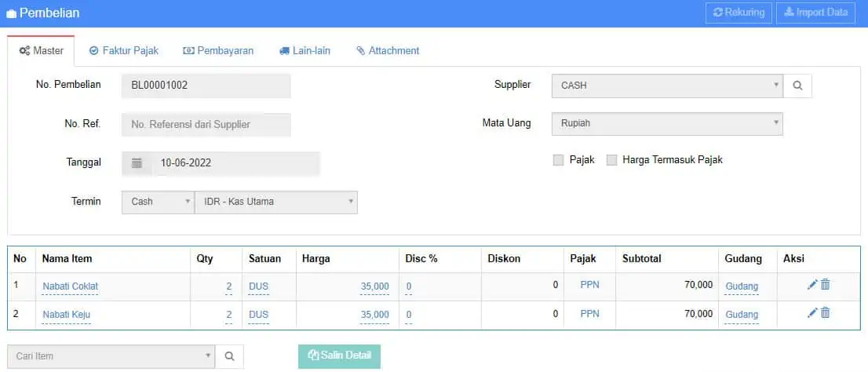The image size is (868, 372).
Task: Tick the Harga Termasuk Pajak checkbox
Action: coord(611,160)
